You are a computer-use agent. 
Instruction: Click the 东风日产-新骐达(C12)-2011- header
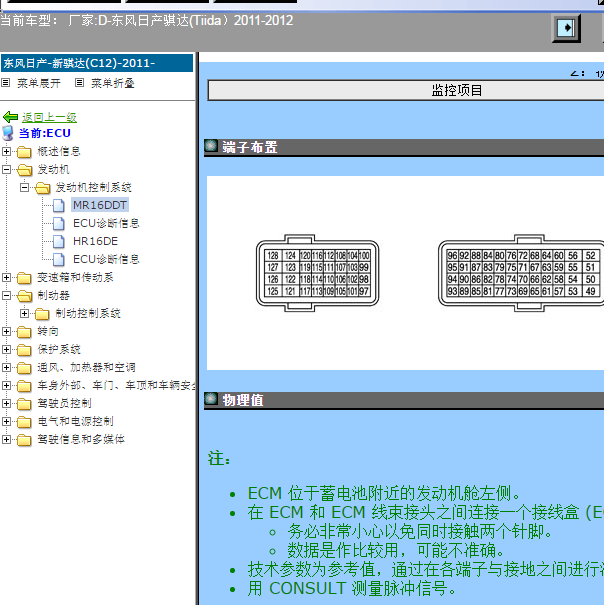coord(97,63)
